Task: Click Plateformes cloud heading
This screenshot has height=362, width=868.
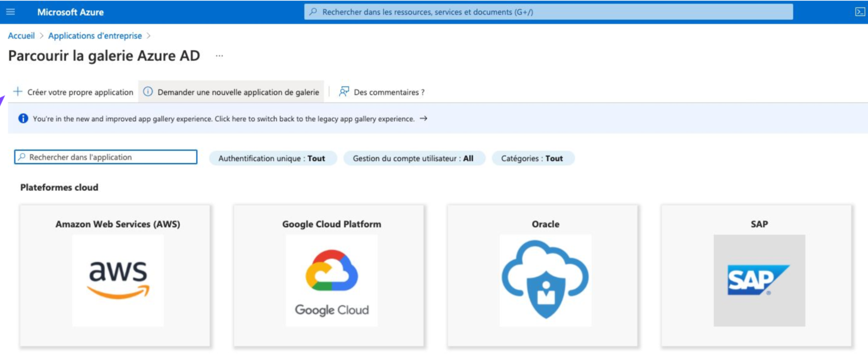Action: click(59, 187)
